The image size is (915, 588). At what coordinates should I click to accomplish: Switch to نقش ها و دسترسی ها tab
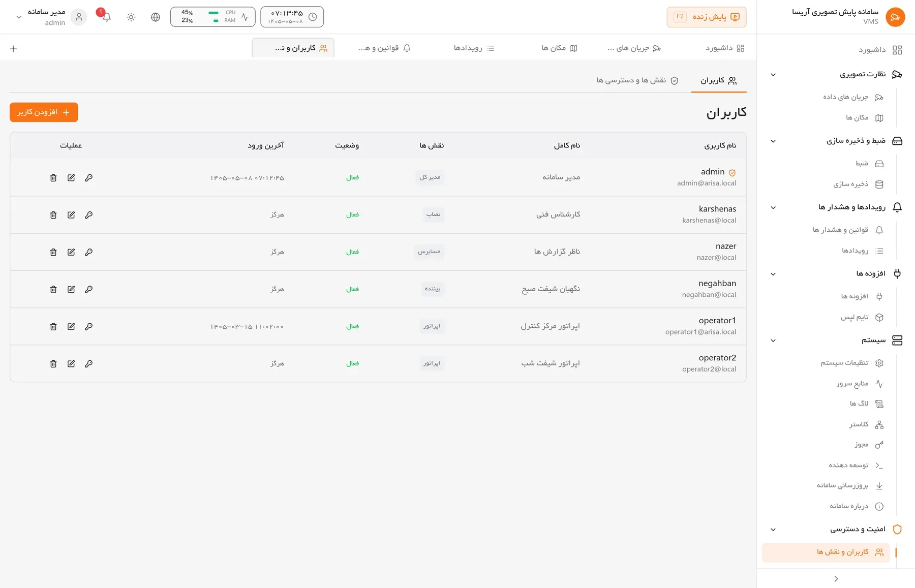[x=637, y=80]
